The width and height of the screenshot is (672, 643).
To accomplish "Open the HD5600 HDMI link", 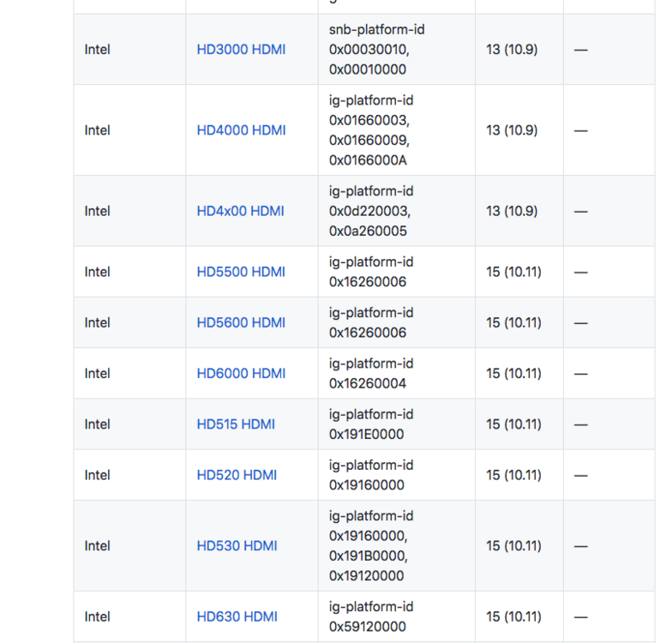I will click(241, 322).
